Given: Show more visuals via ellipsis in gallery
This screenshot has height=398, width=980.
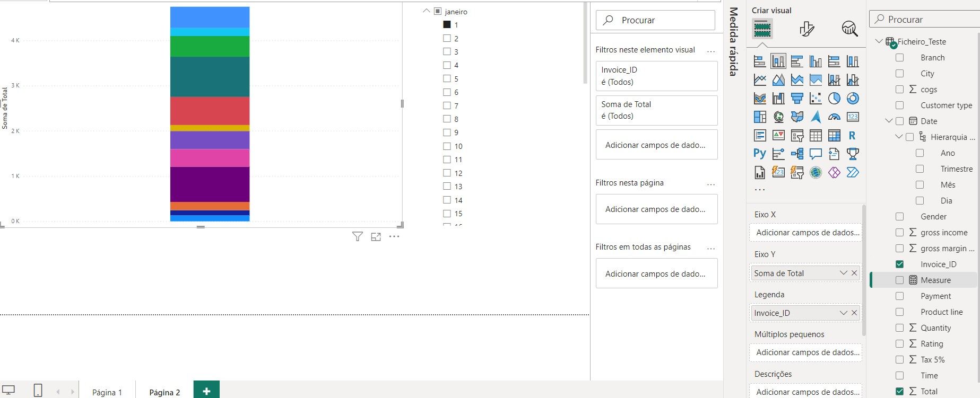Looking at the screenshot, I should (760, 189).
